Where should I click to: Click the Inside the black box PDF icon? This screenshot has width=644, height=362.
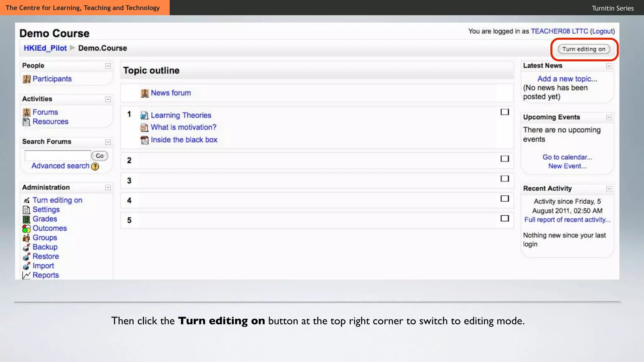pos(144,140)
